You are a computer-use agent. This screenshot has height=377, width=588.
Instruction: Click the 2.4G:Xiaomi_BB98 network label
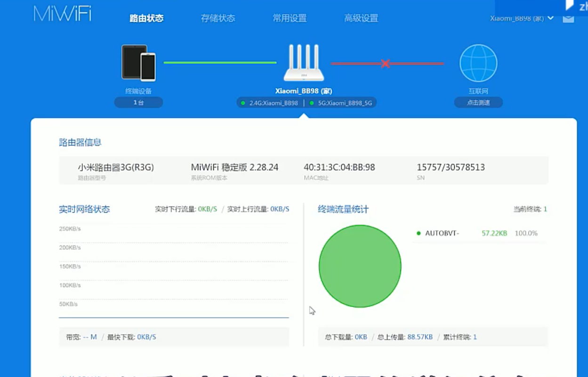tap(274, 103)
